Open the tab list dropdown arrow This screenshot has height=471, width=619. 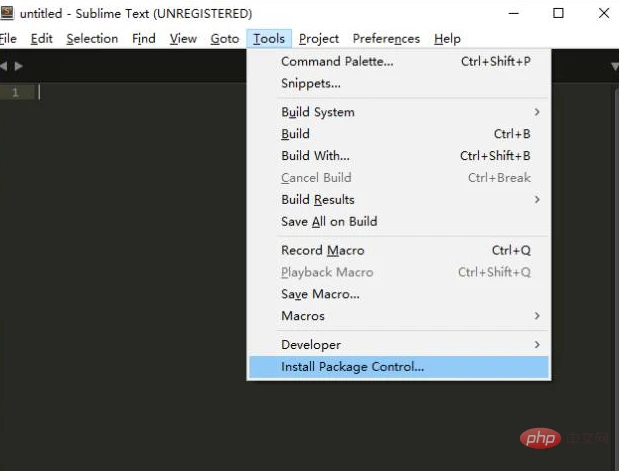(x=615, y=66)
